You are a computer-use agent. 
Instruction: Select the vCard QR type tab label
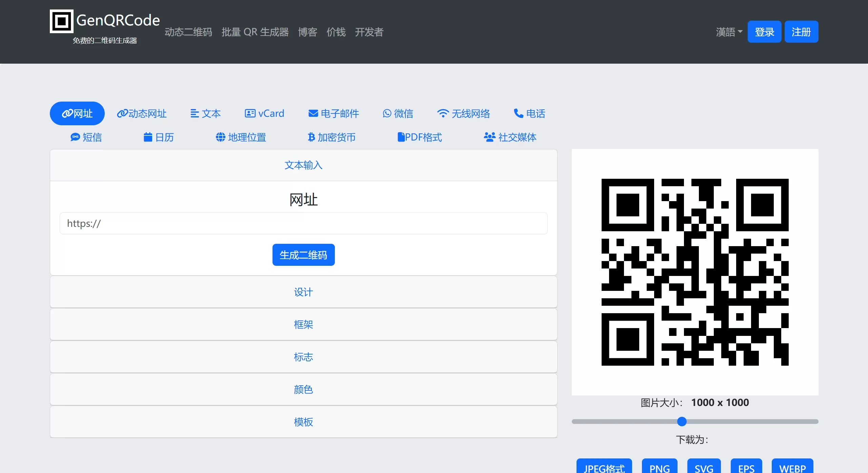(271, 113)
